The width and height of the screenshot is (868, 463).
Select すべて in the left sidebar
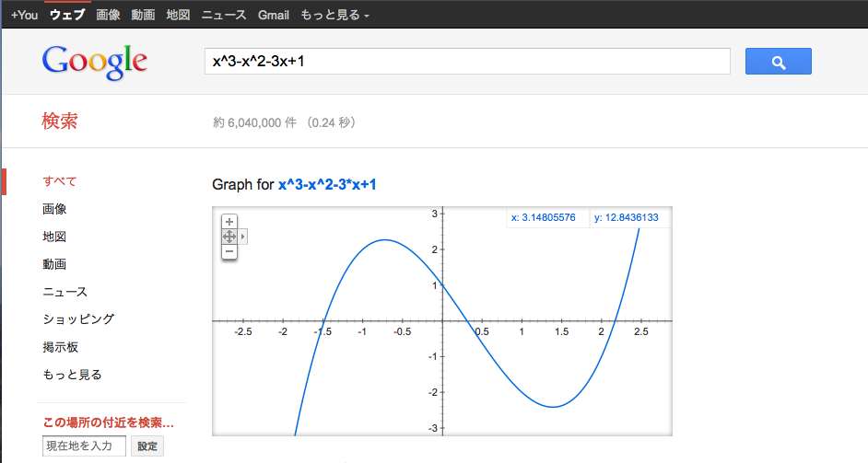point(60,181)
